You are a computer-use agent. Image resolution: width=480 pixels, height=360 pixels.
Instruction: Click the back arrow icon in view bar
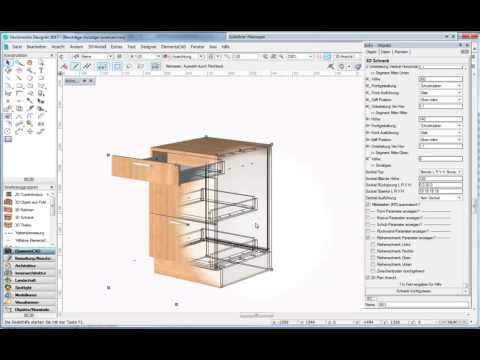pos(62,57)
